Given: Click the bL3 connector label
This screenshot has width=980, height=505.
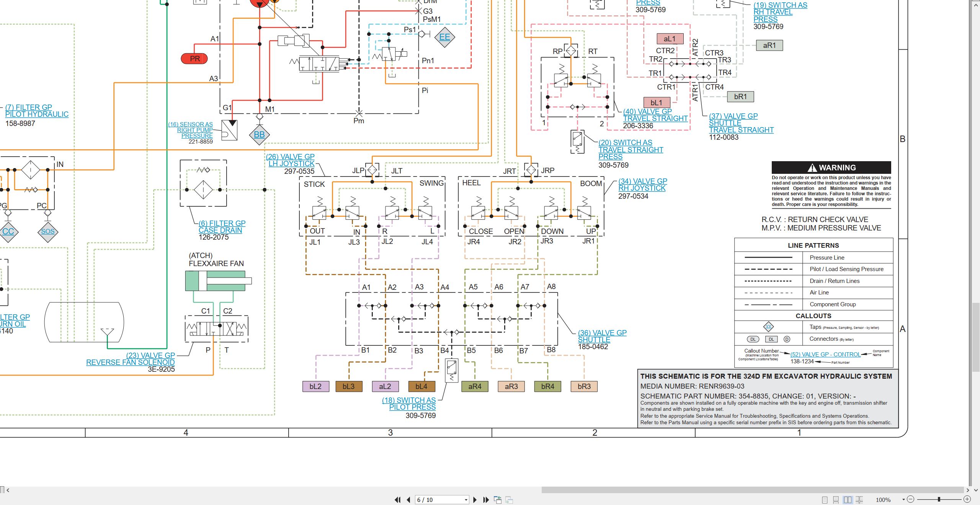Looking at the screenshot, I should coord(349,386).
